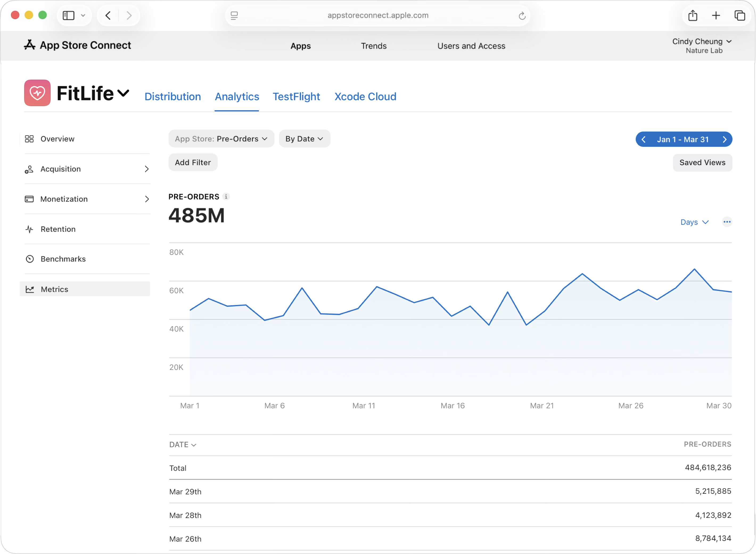This screenshot has height=554, width=756.
Task: Reload the page with refresh icon
Action: pyautogui.click(x=522, y=16)
